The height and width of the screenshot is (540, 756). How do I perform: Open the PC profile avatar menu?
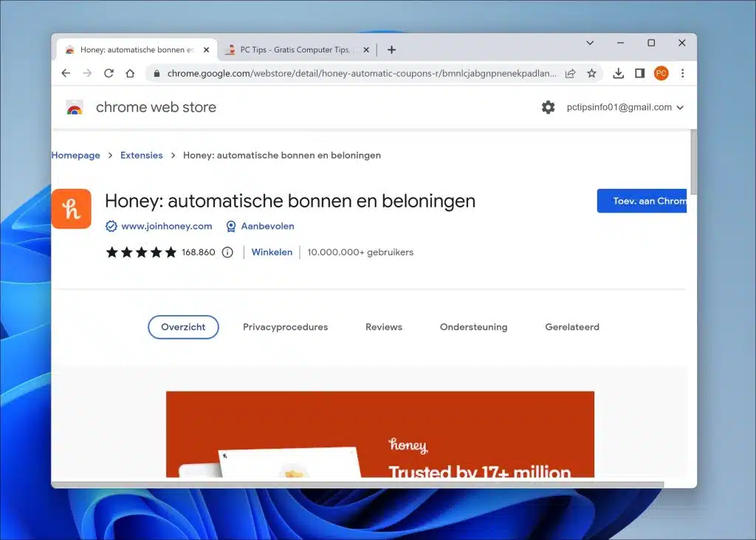click(661, 73)
